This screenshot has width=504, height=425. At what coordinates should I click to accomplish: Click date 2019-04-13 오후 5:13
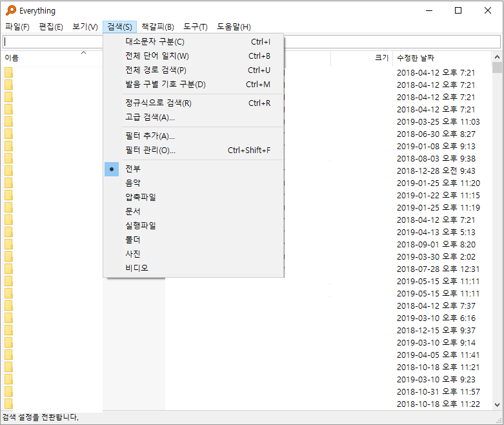click(x=436, y=233)
